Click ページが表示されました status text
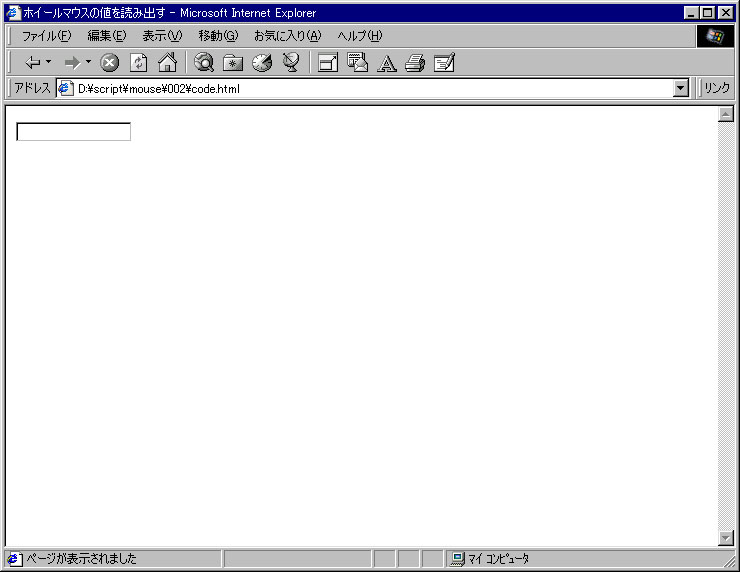 [81, 559]
